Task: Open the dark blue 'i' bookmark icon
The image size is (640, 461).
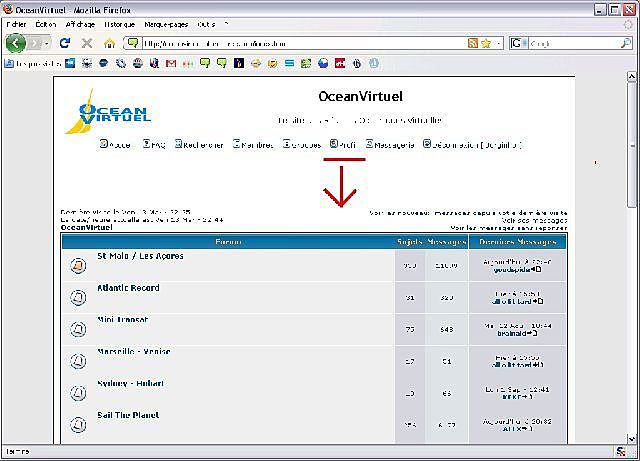Action: tap(239, 63)
